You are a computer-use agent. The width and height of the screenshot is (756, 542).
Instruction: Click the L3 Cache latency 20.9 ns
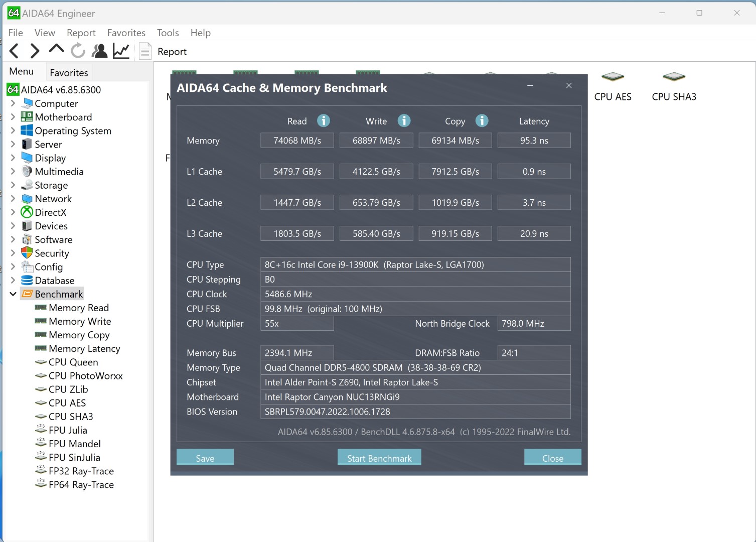tap(534, 233)
